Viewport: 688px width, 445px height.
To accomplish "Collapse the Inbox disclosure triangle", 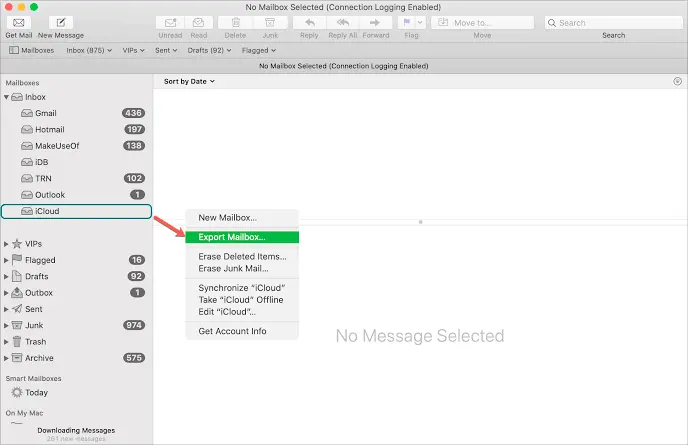I will 6,97.
